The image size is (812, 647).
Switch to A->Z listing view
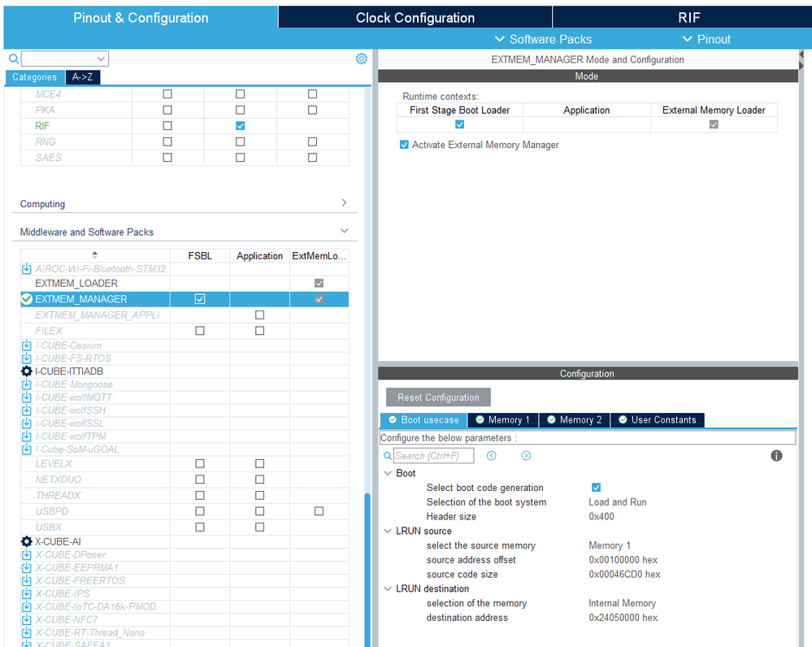pos(82,77)
